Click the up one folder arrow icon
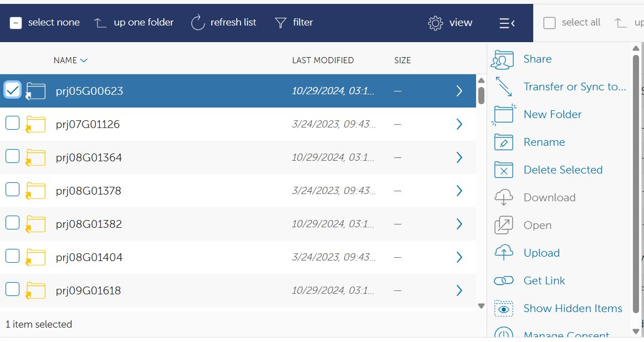 coord(100,23)
